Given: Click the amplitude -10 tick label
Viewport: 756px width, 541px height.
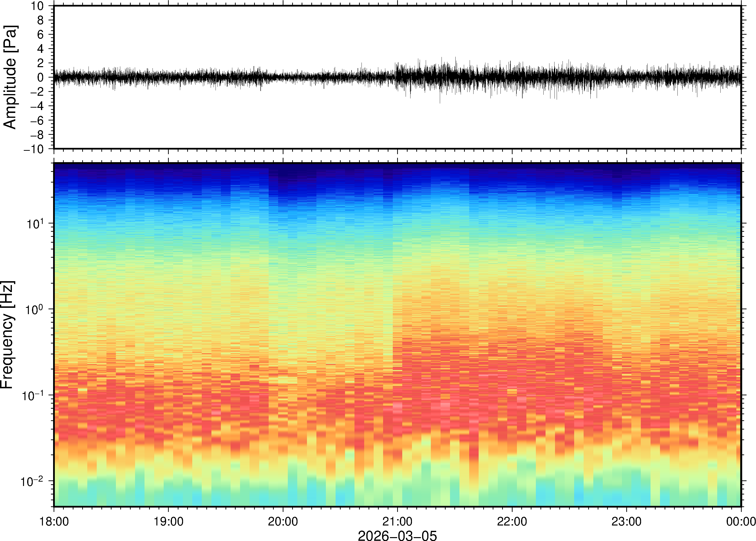Looking at the screenshot, I should click(x=34, y=149).
